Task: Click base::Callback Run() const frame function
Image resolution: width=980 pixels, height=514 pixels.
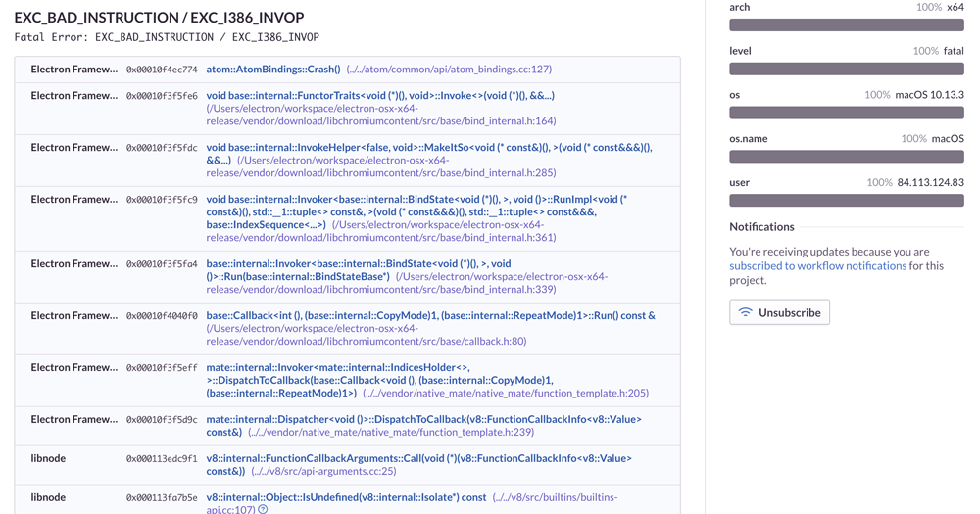Action: click(x=430, y=315)
